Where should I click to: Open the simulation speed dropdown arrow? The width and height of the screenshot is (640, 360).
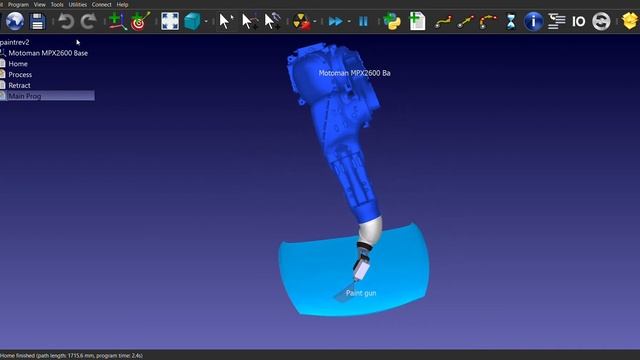point(349,21)
